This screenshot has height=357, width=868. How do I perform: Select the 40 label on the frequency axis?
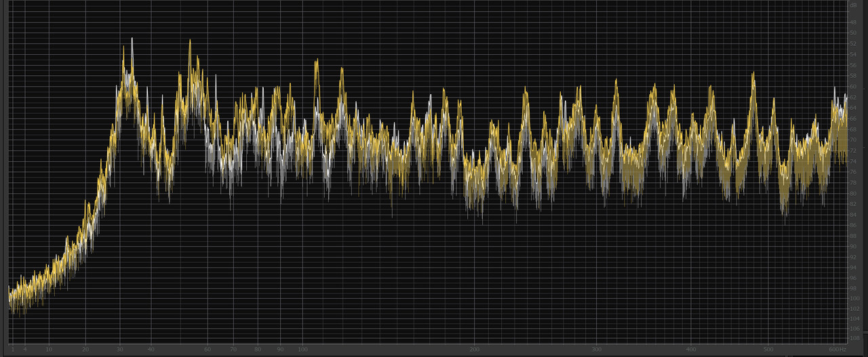tap(151, 350)
